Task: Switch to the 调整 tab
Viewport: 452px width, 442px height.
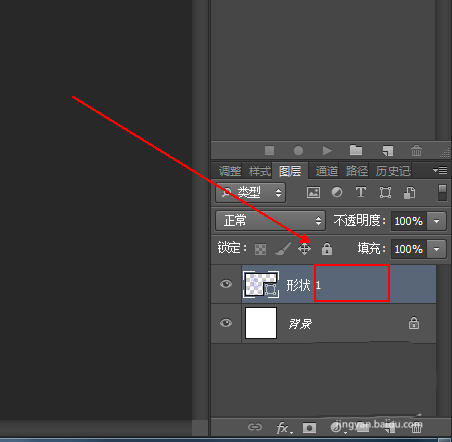Action: [230, 171]
